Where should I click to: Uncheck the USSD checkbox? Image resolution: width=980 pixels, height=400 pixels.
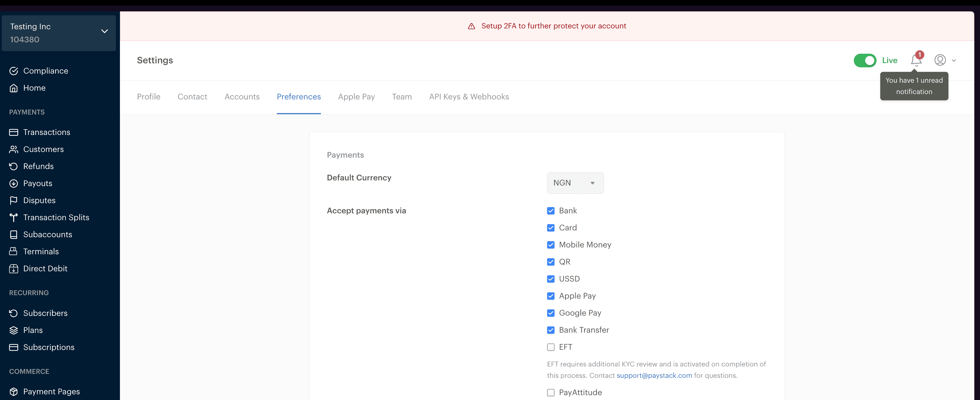coord(551,279)
